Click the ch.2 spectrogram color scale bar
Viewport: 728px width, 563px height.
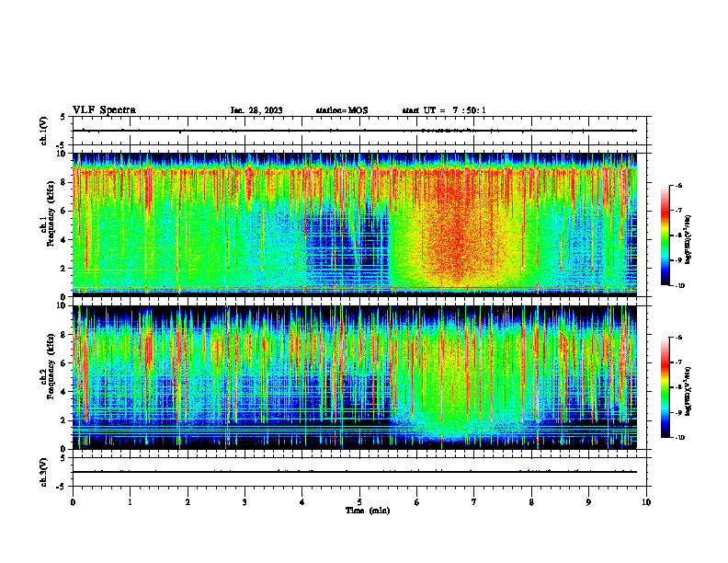665,387
